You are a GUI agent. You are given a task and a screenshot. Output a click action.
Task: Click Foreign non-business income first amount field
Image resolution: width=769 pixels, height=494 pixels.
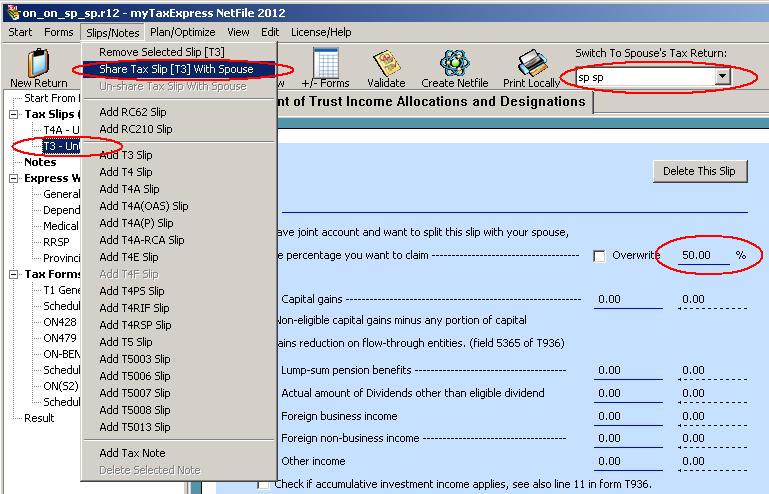[627, 439]
